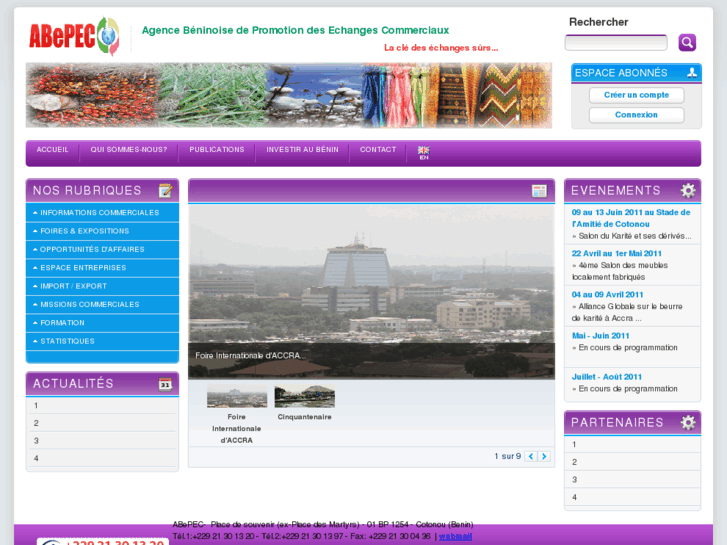Click the news layout icon above the slideshow
This screenshot has height=545, width=727.
click(x=539, y=191)
